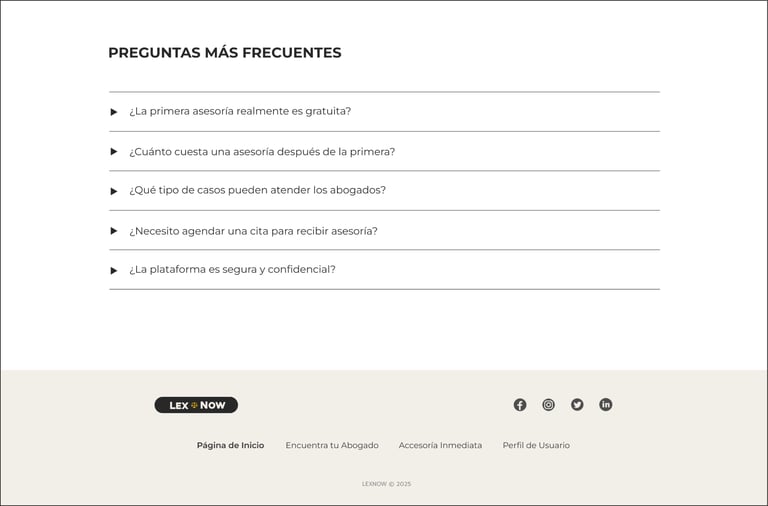Screen dimensions: 768x506
Task: Click the question text '¿Necesito agendar una cita para recibir asesoría?'
Action: click(x=253, y=231)
